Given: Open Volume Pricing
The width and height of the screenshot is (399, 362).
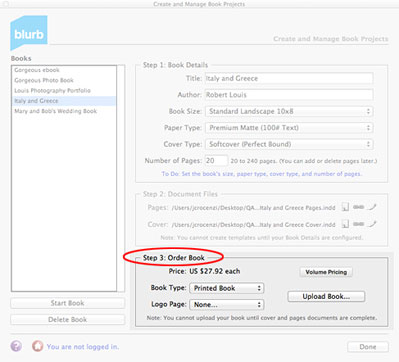Looking at the screenshot, I should [326, 272].
